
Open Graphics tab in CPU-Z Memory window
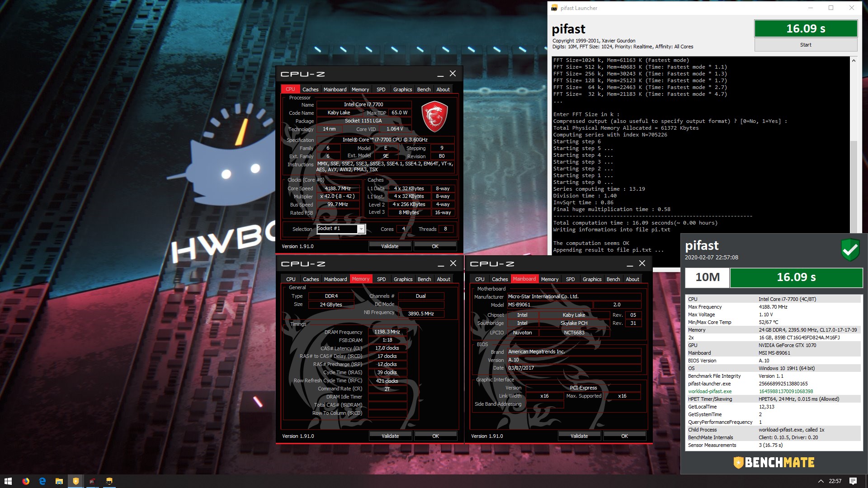[403, 279]
